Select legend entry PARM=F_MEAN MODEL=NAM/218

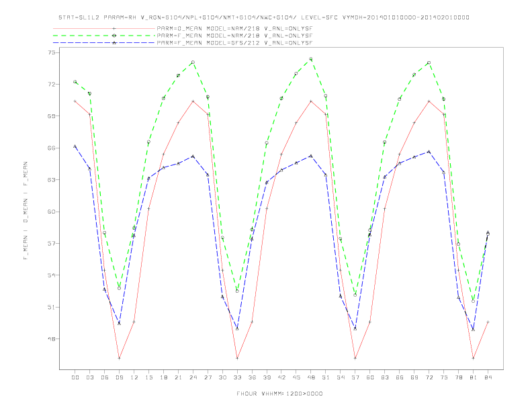pyautogui.click(x=234, y=36)
